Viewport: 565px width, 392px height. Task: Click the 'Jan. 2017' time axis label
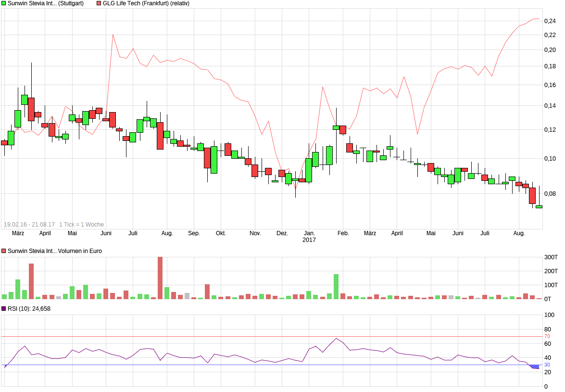click(x=309, y=237)
